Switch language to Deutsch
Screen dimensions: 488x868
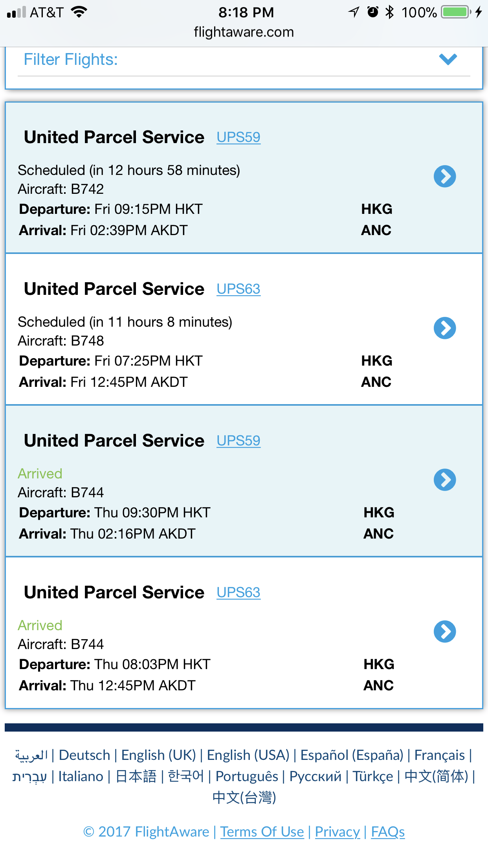point(84,755)
